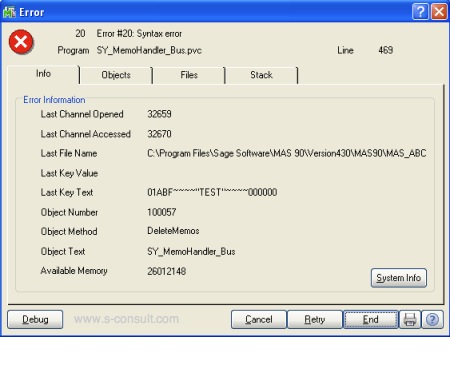
Task: Click the Error #20: Syntax error message
Action: click(139, 34)
